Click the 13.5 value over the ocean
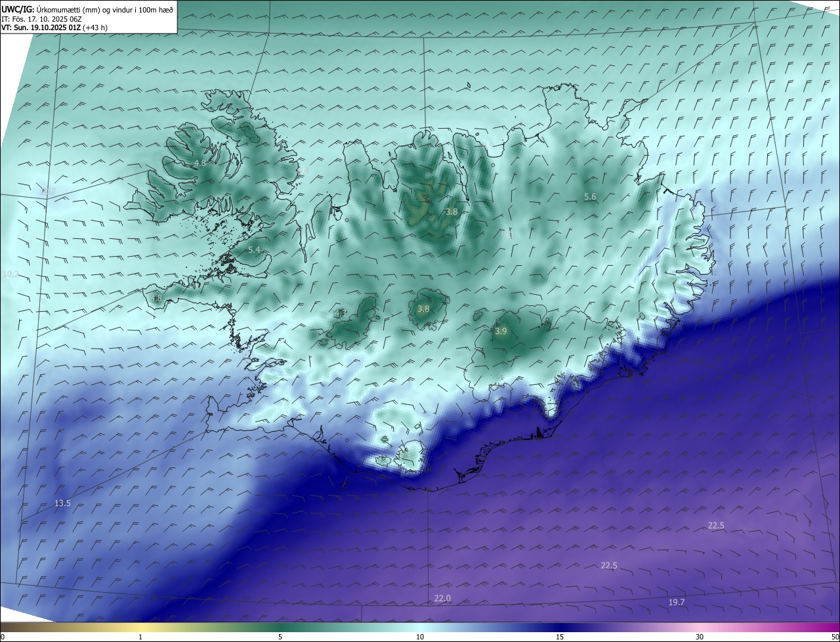The height and width of the screenshot is (642, 840). [x=62, y=503]
